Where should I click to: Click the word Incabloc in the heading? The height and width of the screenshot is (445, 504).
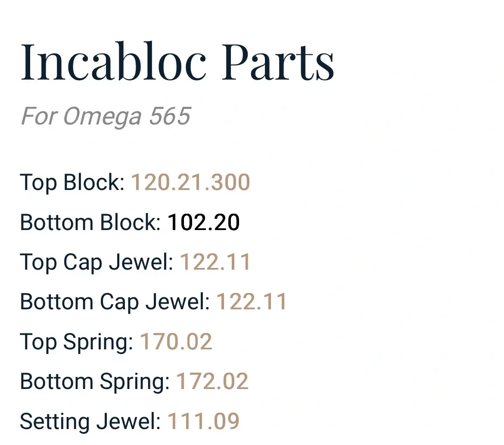click(113, 61)
